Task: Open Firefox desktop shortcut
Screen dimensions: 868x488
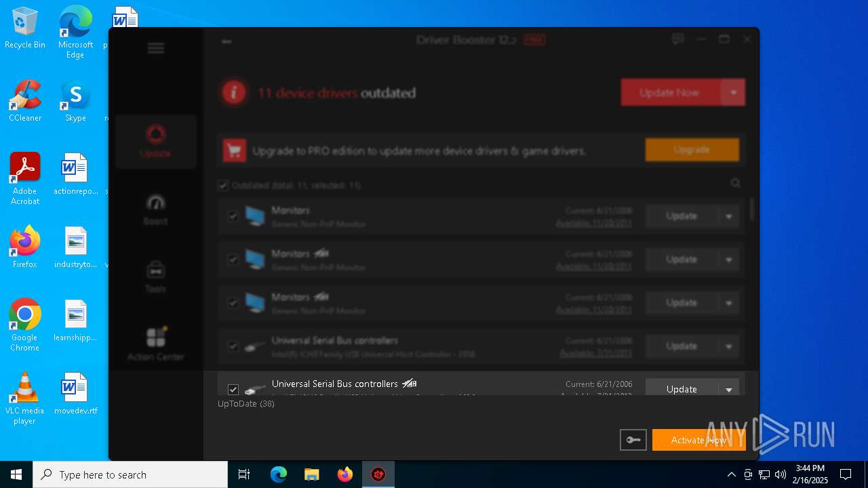Action: 25,247
